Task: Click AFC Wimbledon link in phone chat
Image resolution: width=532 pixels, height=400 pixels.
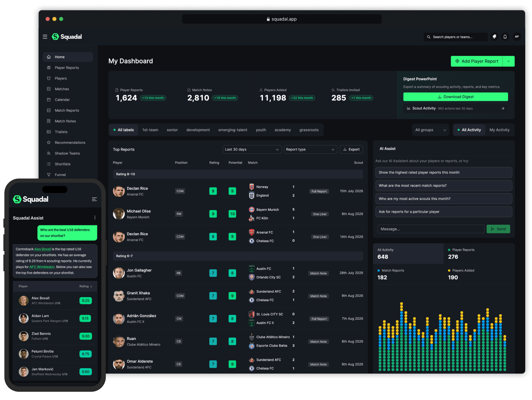Action: (42, 267)
